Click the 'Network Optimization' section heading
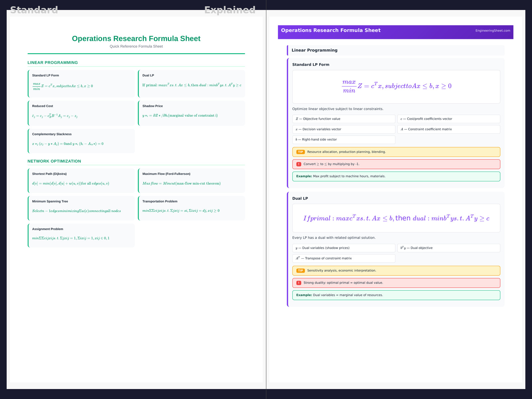 54,161
